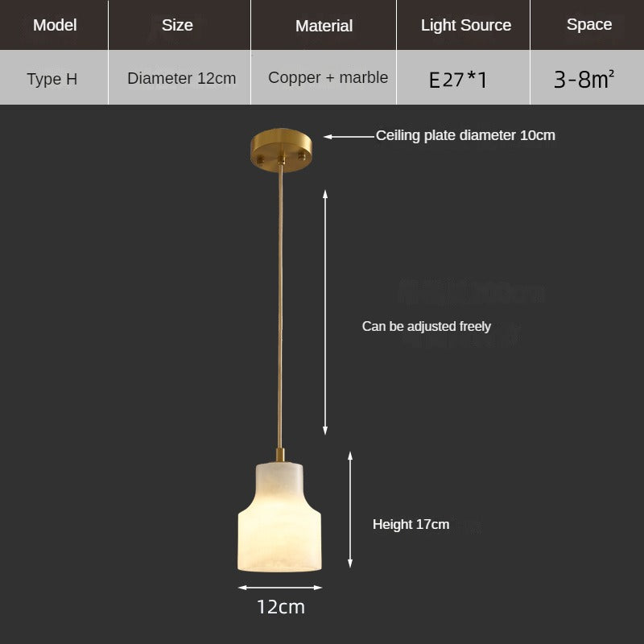Image resolution: width=644 pixels, height=644 pixels.
Task: Click the hanging cord of the pendant
Action: [283, 306]
